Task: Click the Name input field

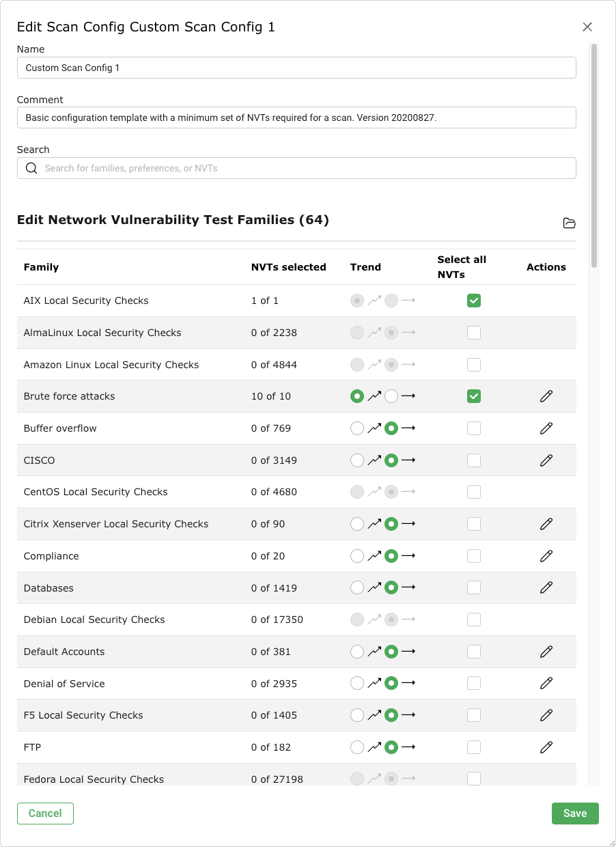Action: [296, 68]
